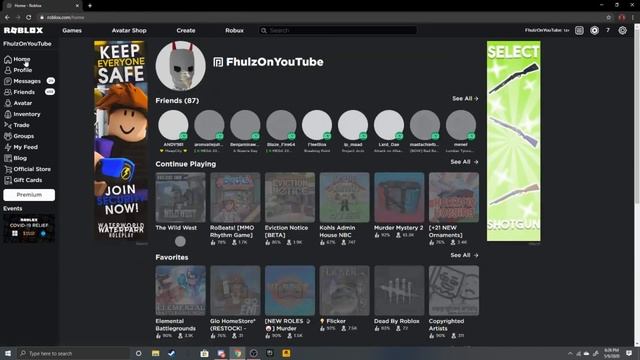640x360 pixels.
Task: Open the Murder Mystery 2 thumbnail
Action: click(399, 198)
